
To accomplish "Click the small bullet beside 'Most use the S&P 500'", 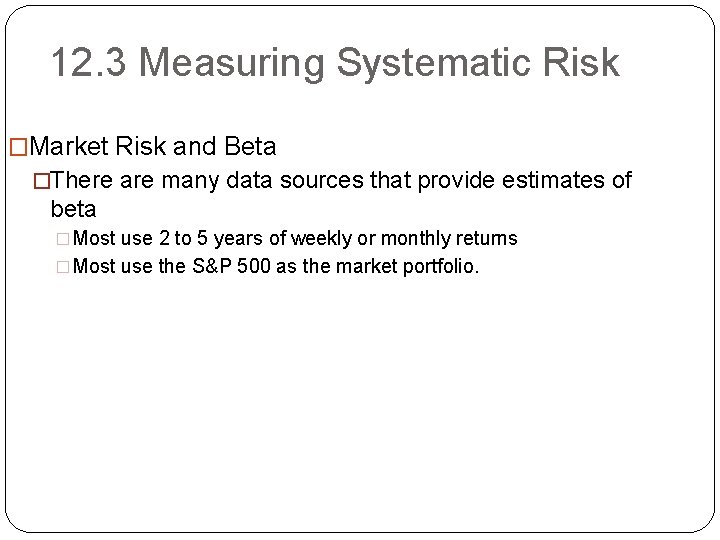I will tap(63, 267).
